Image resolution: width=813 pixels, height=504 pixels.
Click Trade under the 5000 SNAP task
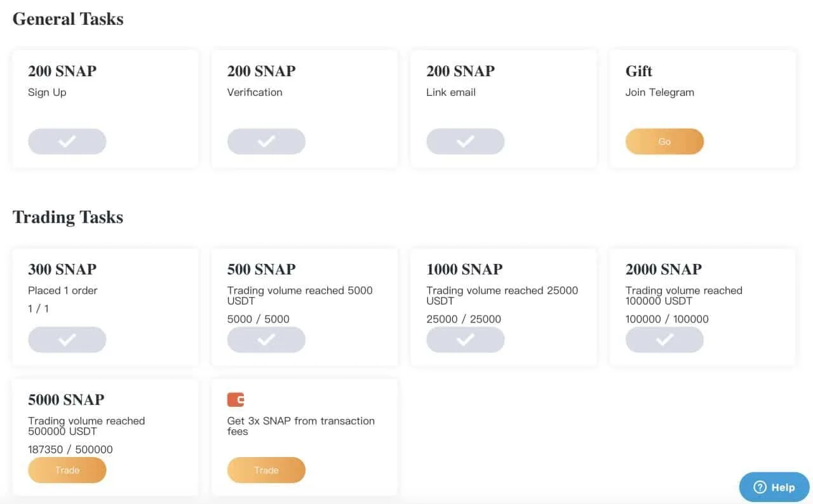click(67, 470)
